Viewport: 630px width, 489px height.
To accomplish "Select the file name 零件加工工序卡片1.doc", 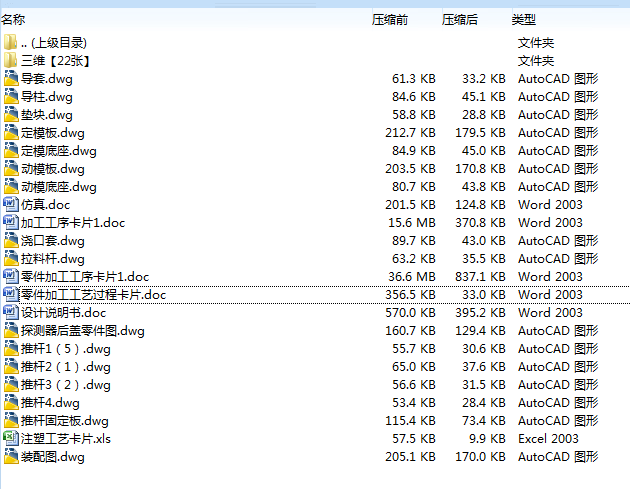I will coord(85,277).
